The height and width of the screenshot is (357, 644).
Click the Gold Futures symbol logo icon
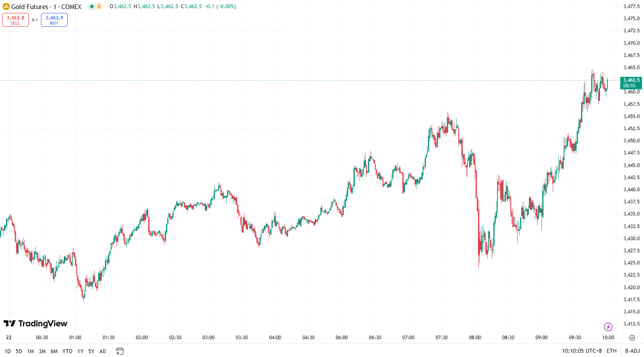7,6
